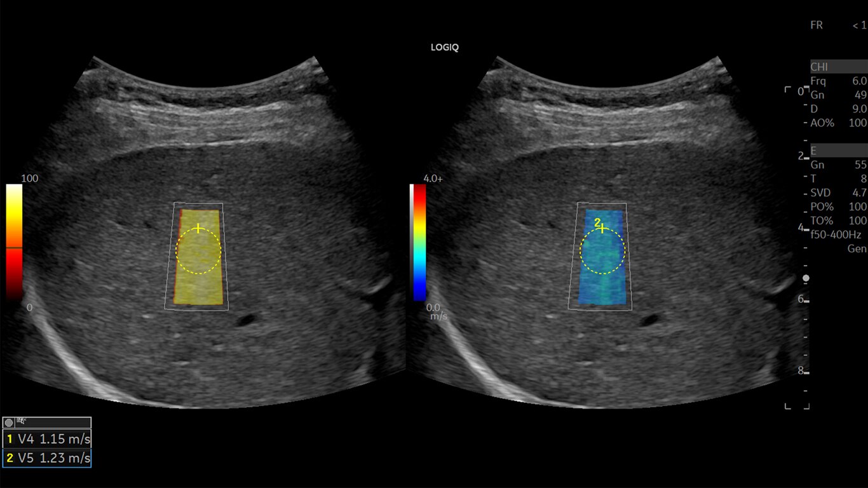Click the 0-100 quality color bar
Screen dimensions: 868x488
[x=14, y=241]
